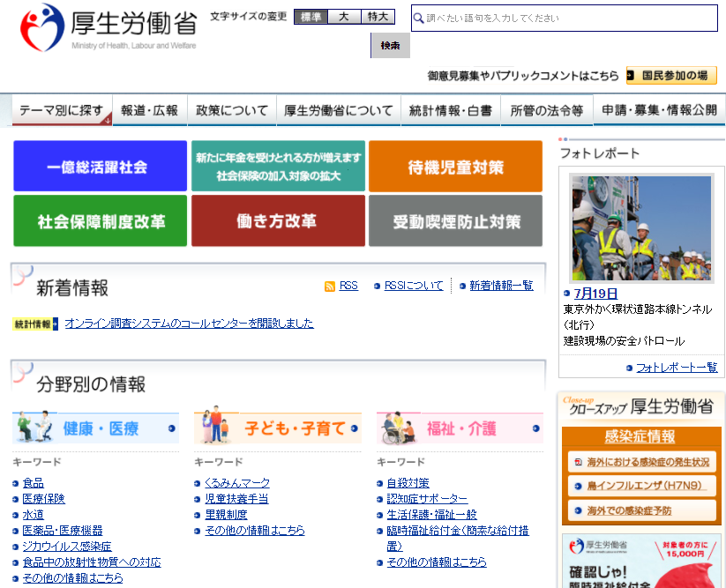Viewport: 726px width, 588px height.
Task: Open the 自殺対策 keyword link
Action: click(408, 483)
